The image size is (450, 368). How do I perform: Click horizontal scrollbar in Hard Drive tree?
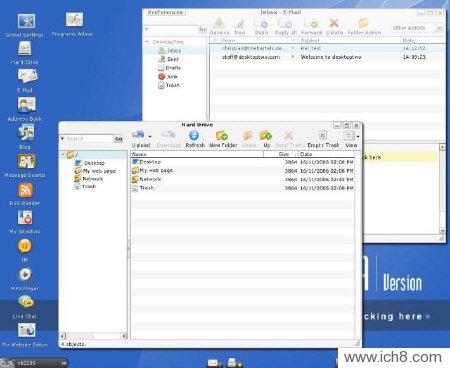click(93, 336)
